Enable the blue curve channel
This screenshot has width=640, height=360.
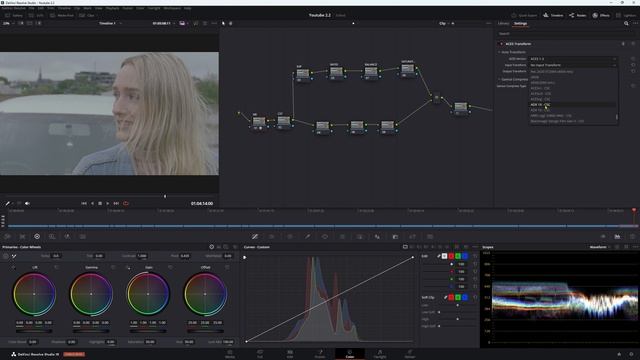(x=465, y=256)
